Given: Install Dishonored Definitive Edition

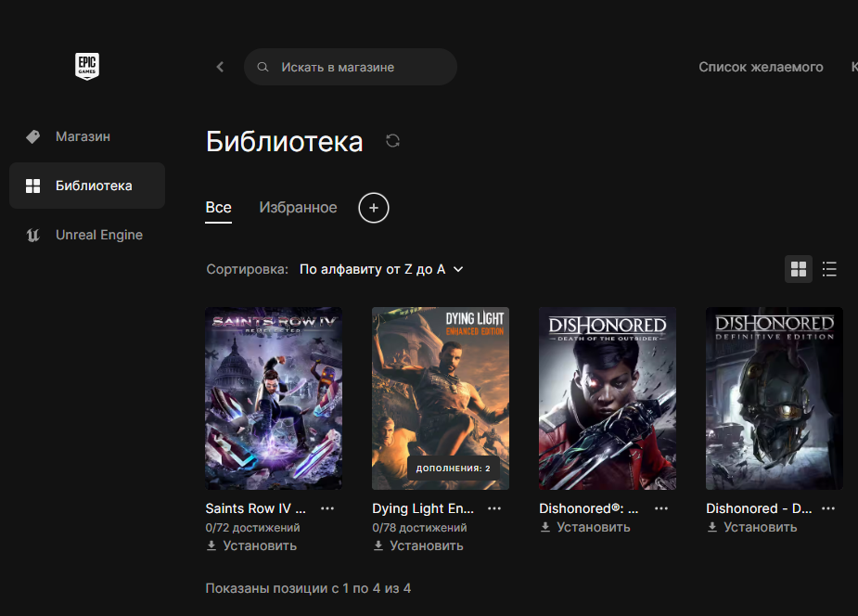Looking at the screenshot, I should 752,527.
